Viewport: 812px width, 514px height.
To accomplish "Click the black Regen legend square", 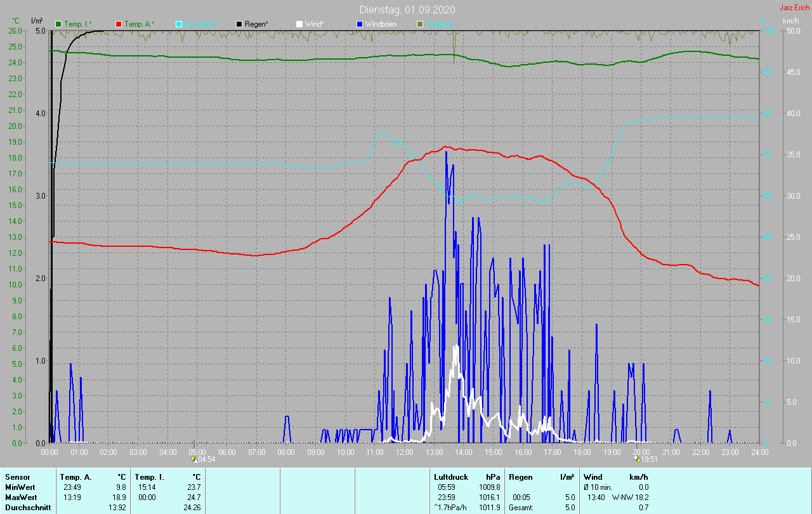I will [239, 24].
